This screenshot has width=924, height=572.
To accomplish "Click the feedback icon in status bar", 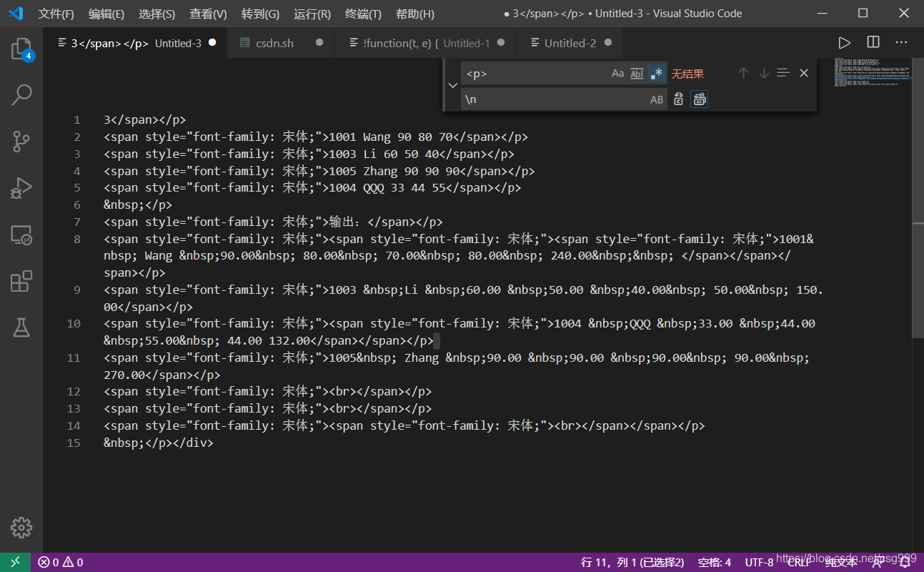I will tap(878, 562).
